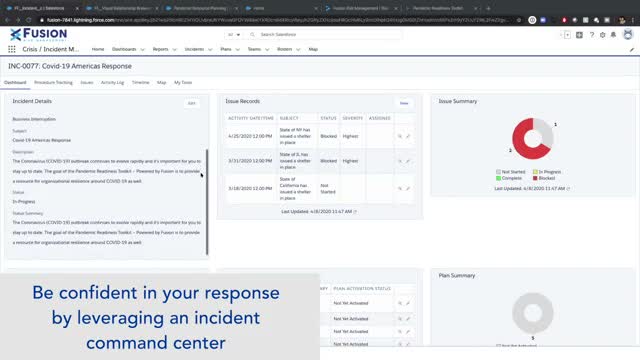This screenshot has width=640, height=360.
Task: Sort by Severity column header
Action: point(353,118)
